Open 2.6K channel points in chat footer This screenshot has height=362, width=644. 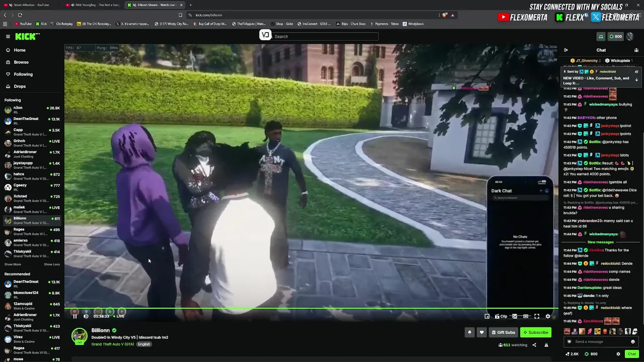pyautogui.click(x=572, y=354)
